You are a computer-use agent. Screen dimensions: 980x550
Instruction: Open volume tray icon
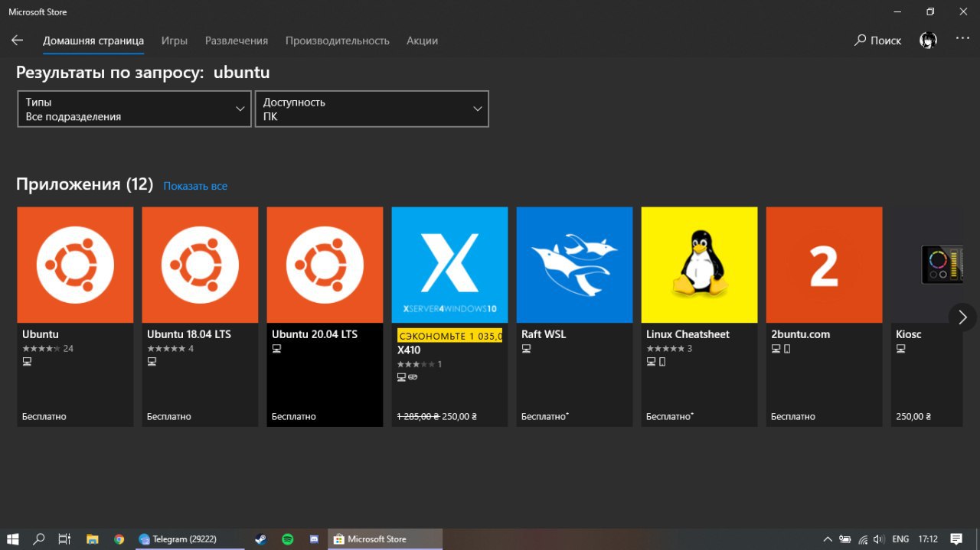[878, 539]
